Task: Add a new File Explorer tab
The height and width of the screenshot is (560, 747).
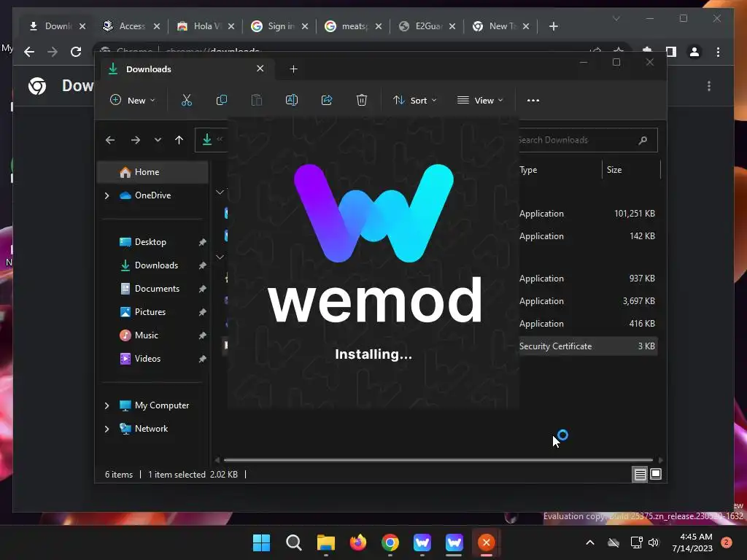Action: 293,69
